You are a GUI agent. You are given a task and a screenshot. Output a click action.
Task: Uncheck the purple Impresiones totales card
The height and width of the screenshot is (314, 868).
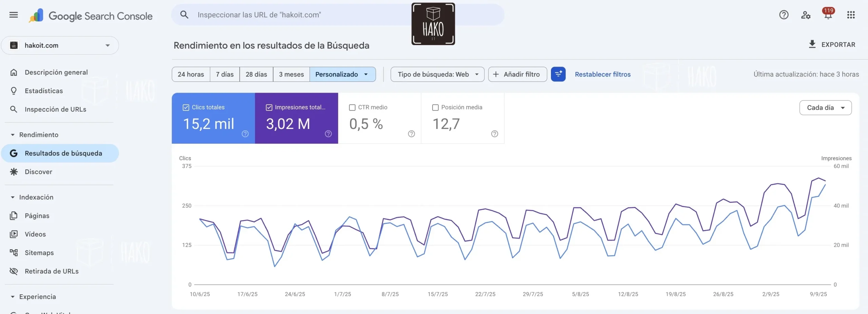(x=269, y=108)
